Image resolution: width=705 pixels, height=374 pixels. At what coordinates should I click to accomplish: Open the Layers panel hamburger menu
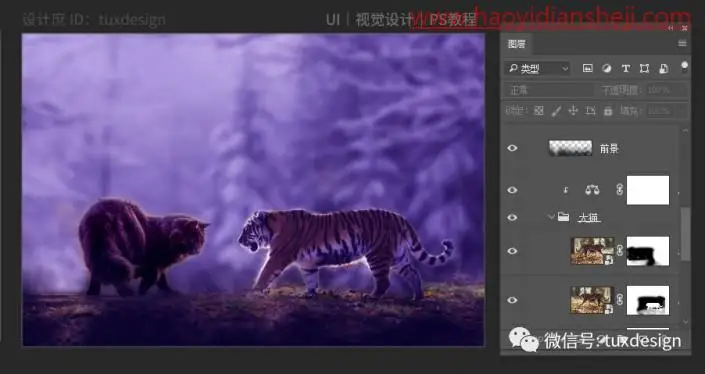[682, 44]
